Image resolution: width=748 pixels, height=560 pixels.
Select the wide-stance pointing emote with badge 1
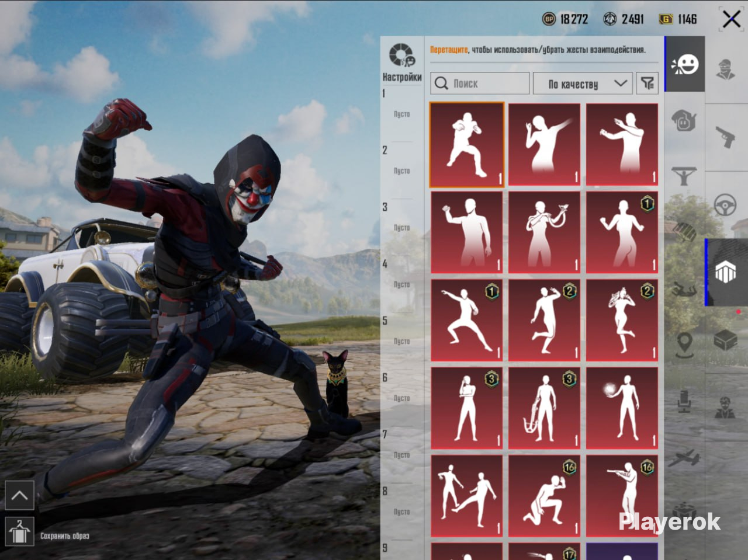[x=466, y=320]
